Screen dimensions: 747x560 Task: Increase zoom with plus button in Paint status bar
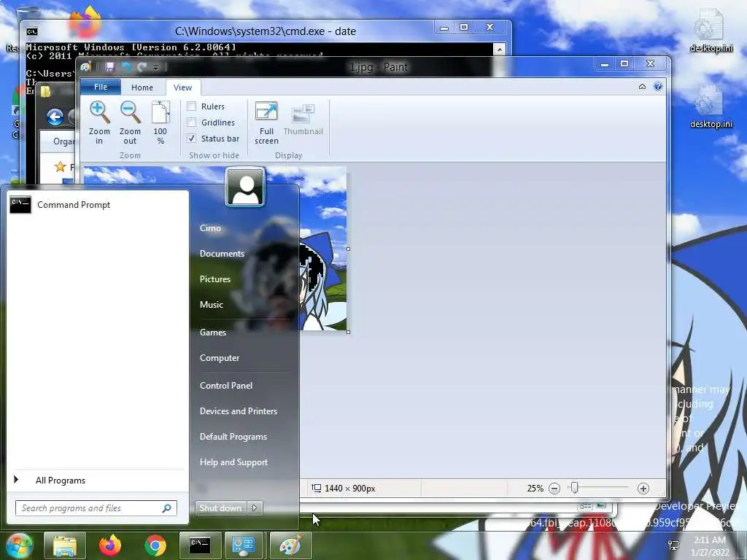click(643, 488)
